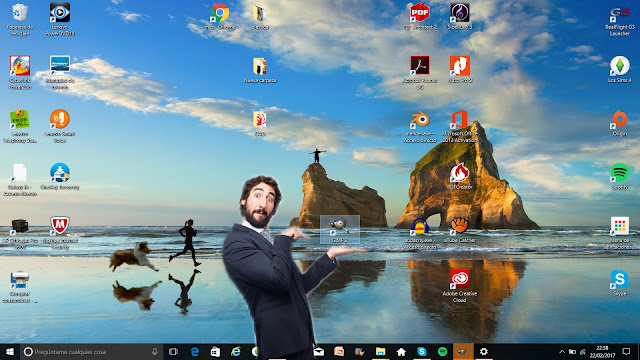Click the taskbar clock and date
This screenshot has width=640, height=360.
pos(602,351)
